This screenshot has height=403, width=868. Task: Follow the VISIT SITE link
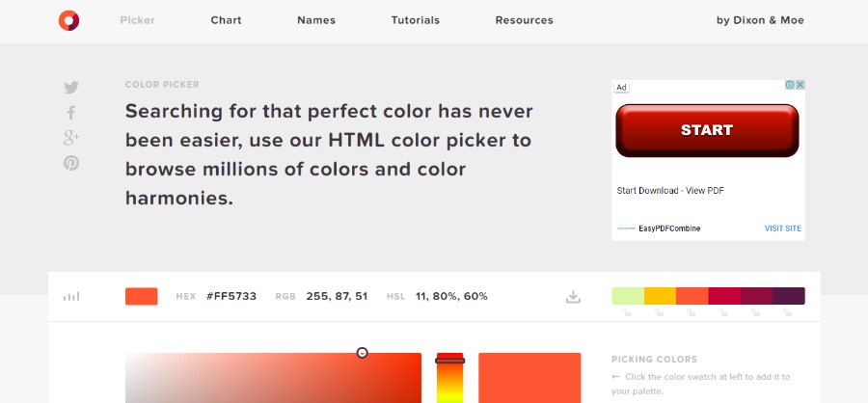tap(783, 228)
